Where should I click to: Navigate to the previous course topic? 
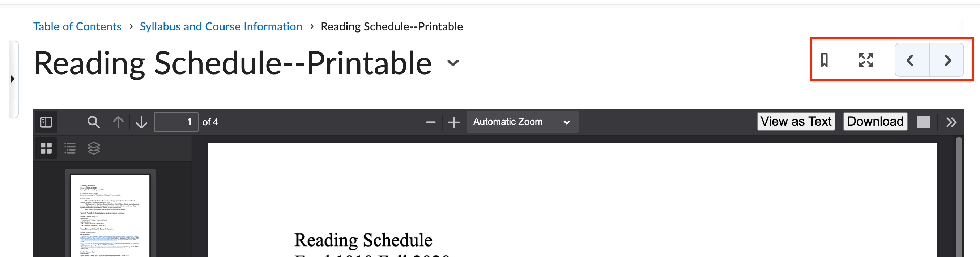910,61
